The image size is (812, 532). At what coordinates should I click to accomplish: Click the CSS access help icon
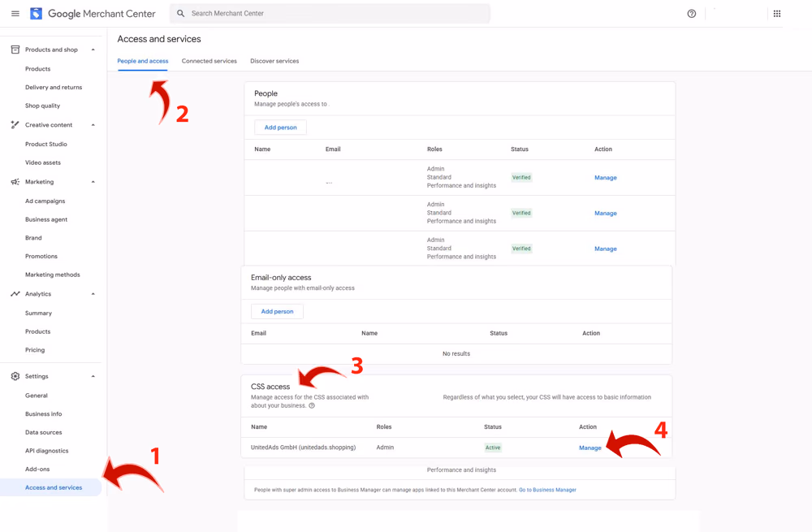click(312, 405)
